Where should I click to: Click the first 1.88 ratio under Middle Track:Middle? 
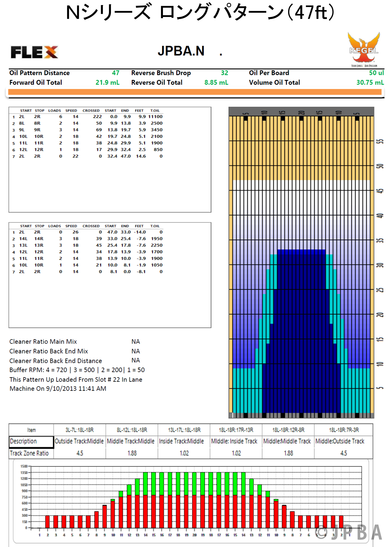click(132, 453)
